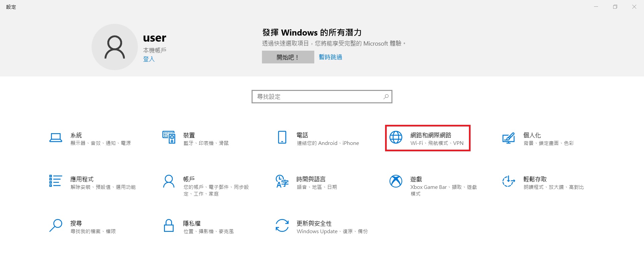This screenshot has width=644, height=259.
Task: Open the 帳戶 person icon
Action: tap(169, 181)
